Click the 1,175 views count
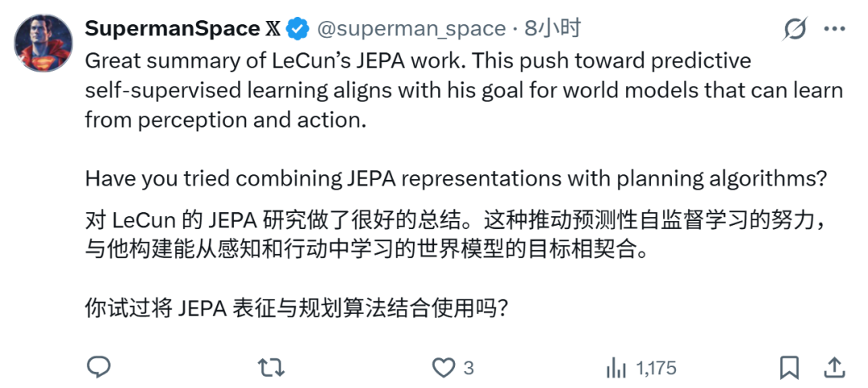This screenshot has height=388, width=868. 656,368
